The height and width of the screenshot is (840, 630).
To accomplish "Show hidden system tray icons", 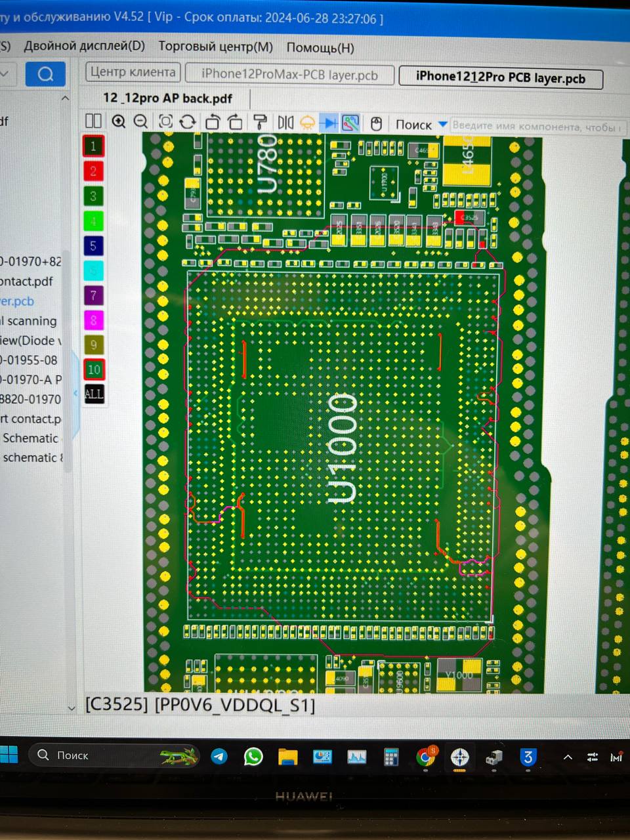I will pyautogui.click(x=568, y=757).
